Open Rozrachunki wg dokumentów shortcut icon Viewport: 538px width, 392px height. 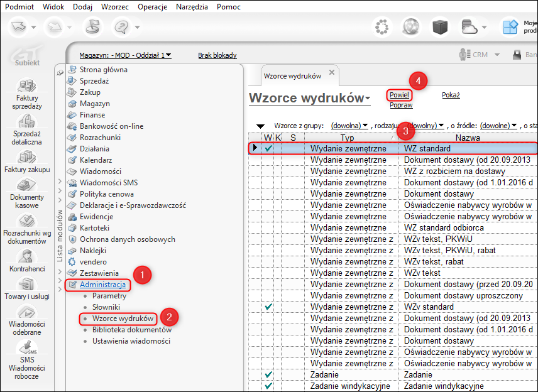[x=26, y=220]
